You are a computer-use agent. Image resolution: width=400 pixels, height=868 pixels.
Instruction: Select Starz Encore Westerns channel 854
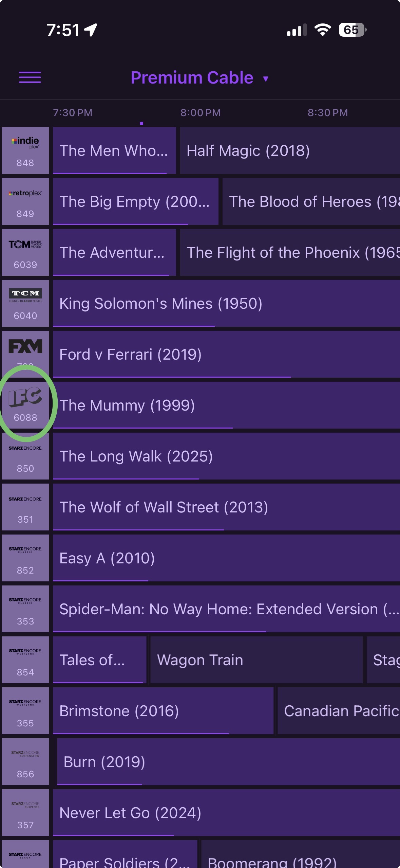click(25, 660)
